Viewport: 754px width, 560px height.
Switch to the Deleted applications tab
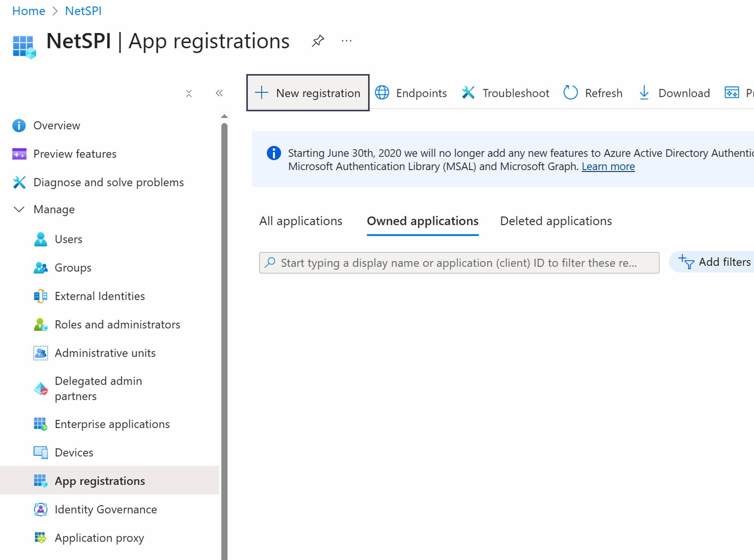556,221
